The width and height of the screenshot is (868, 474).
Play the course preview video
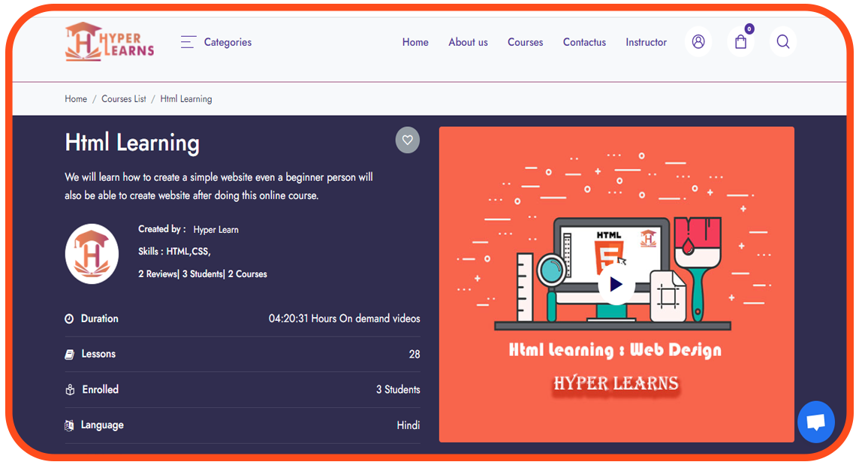616,284
